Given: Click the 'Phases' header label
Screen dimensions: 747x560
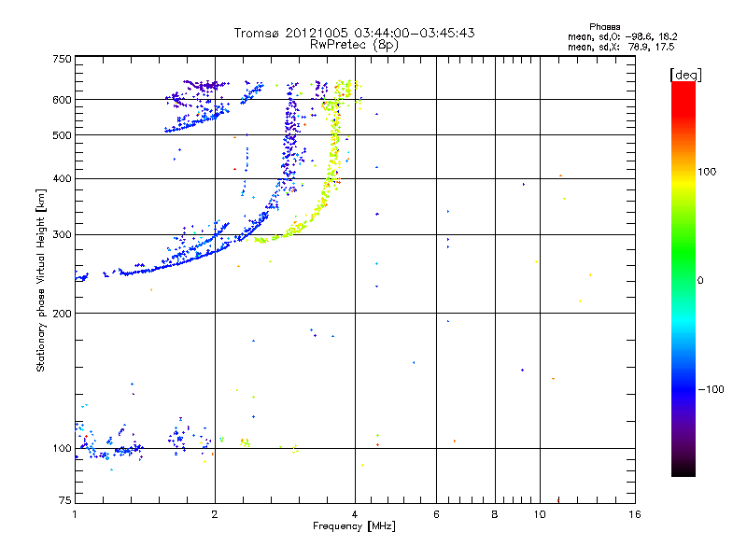Looking at the screenshot, I should point(604,27).
